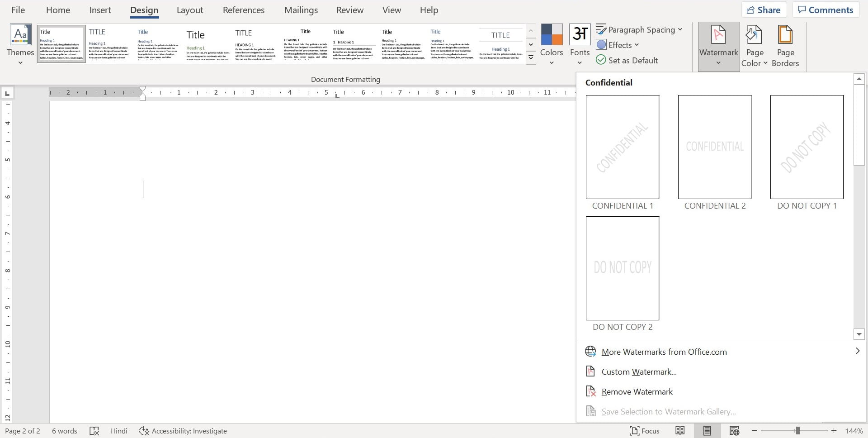Switch to the Review tab
This screenshot has width=868, height=438.
tap(349, 10)
